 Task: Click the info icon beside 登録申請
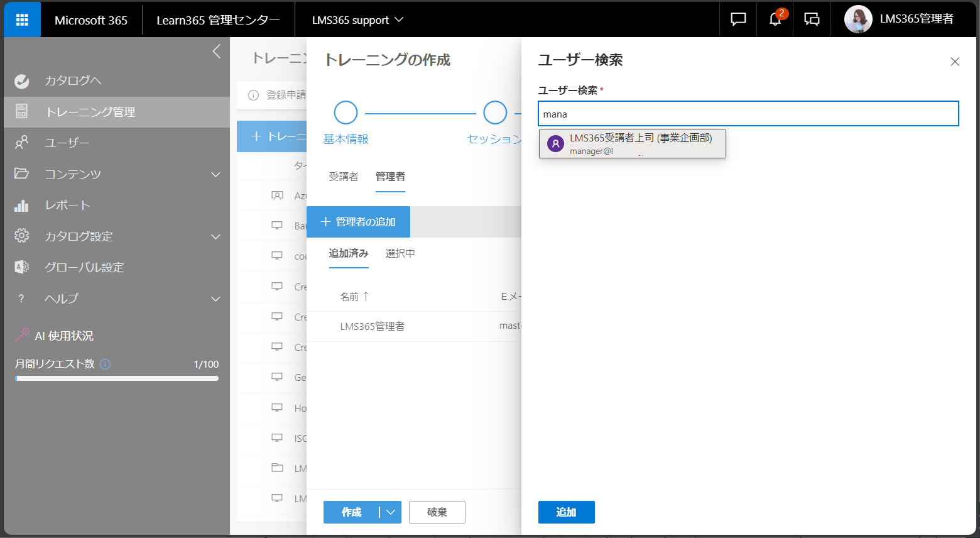click(x=254, y=95)
